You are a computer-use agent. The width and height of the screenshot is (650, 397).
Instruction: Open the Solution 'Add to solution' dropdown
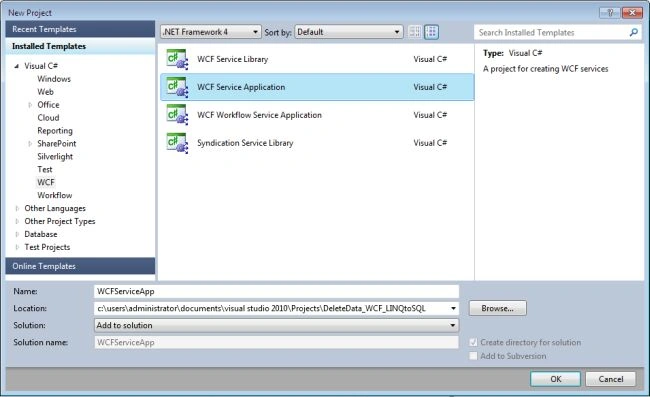click(x=276, y=325)
